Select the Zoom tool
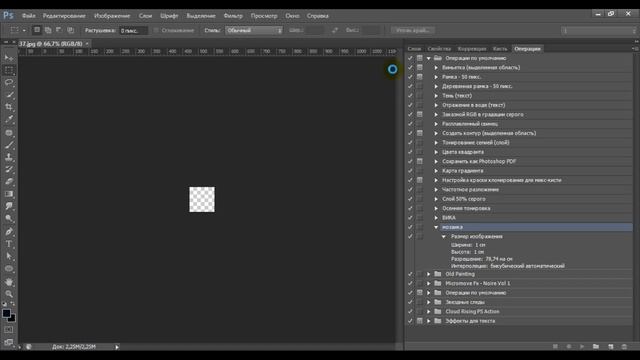This screenshot has height=360, width=640. coord(9,294)
